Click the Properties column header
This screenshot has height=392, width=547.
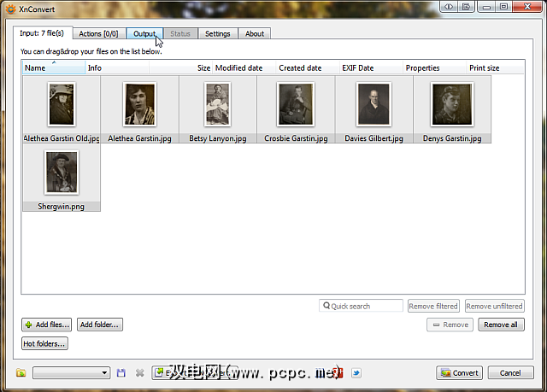(x=434, y=67)
